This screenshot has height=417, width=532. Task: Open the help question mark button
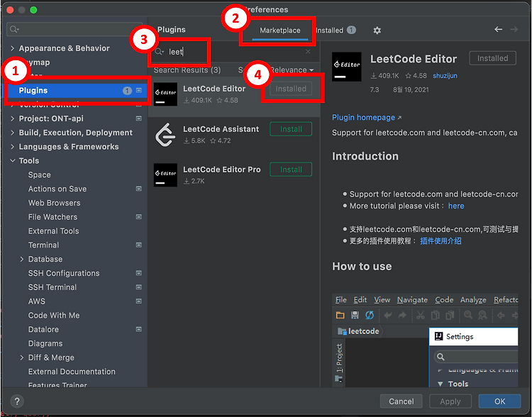click(x=17, y=401)
